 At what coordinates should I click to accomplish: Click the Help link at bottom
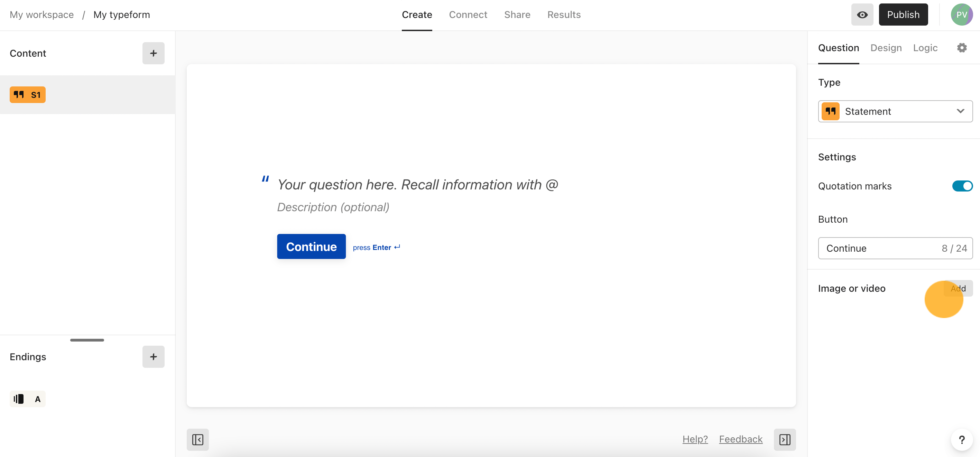point(695,439)
